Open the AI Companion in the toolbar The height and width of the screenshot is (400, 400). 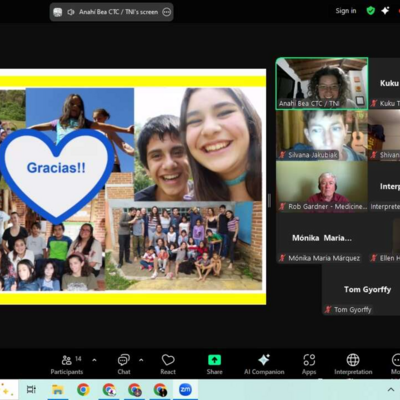point(264,365)
